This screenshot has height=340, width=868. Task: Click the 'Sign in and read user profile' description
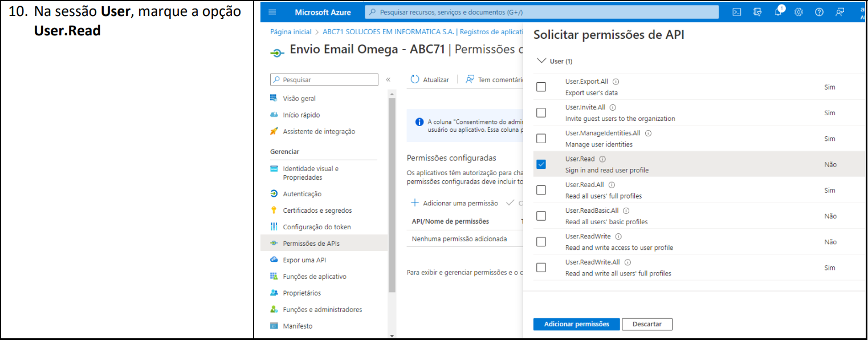[607, 170]
